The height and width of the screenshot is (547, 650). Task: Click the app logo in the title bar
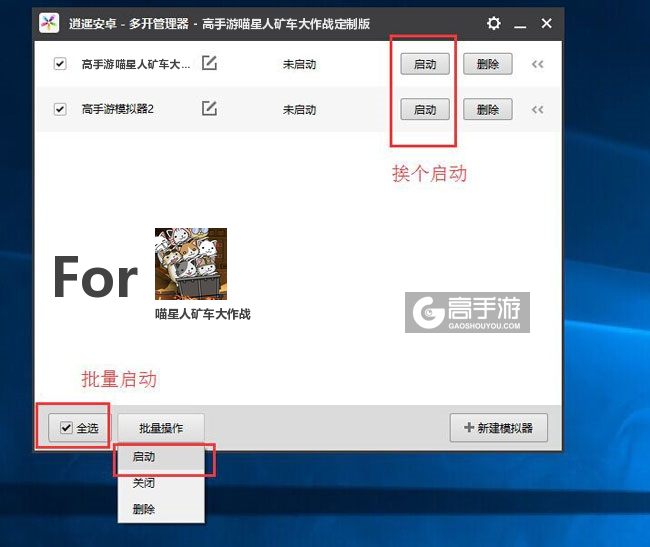pos(49,23)
